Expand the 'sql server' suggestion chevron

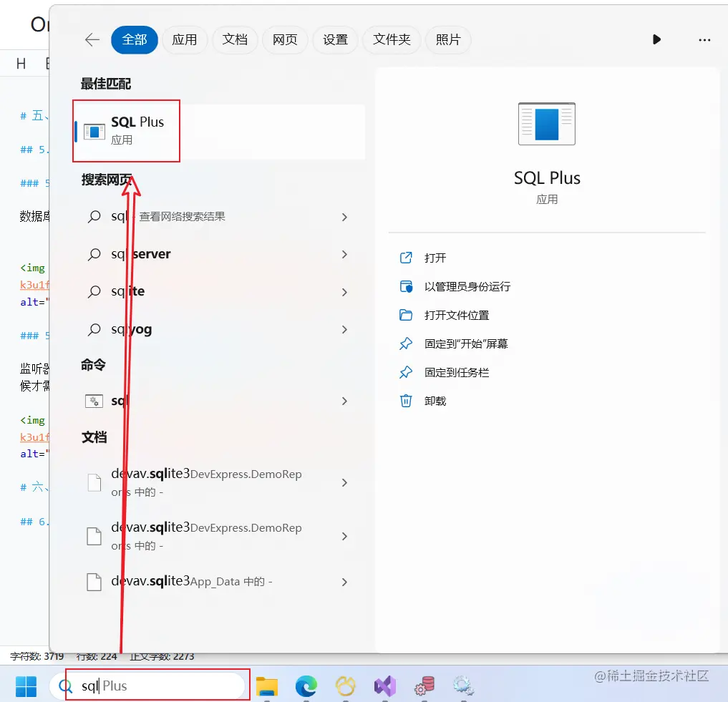tap(344, 255)
